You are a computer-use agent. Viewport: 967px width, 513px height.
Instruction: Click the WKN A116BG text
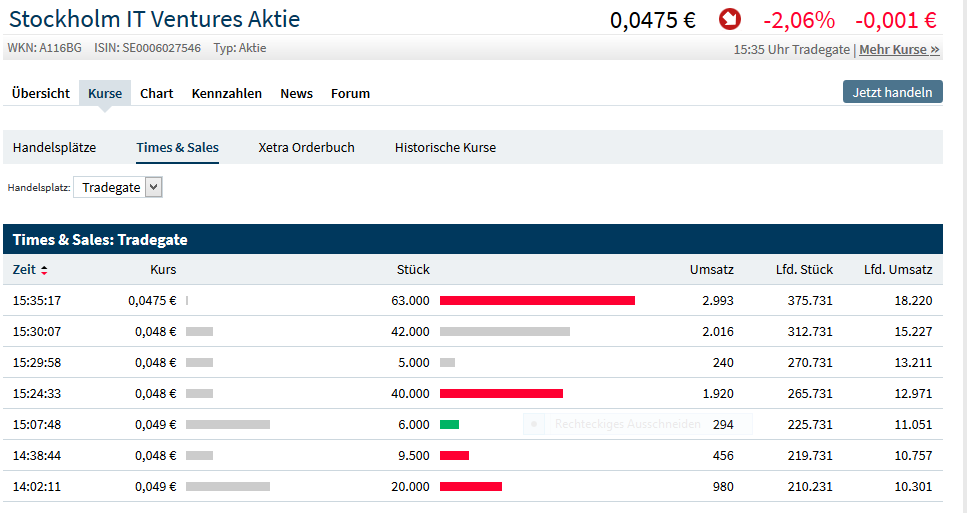click(44, 48)
